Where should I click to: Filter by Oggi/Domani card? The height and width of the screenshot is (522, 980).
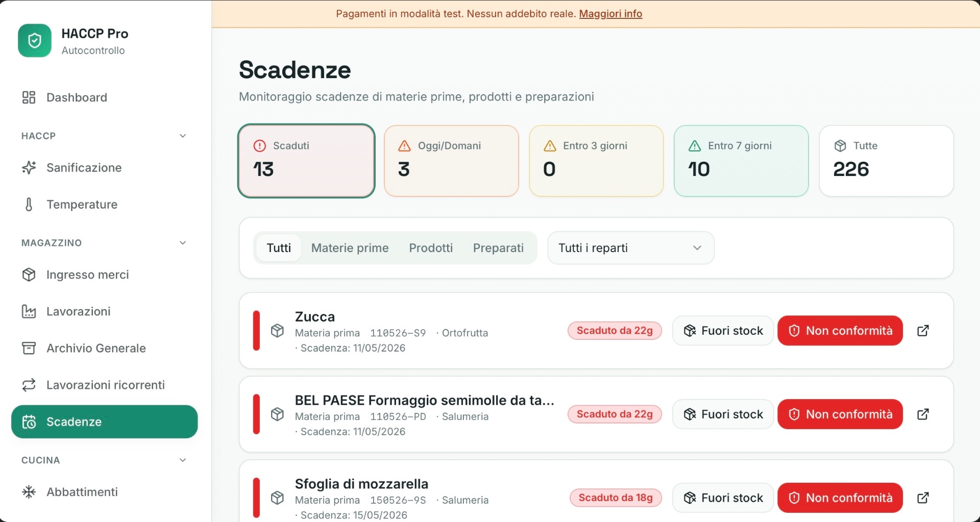click(451, 161)
